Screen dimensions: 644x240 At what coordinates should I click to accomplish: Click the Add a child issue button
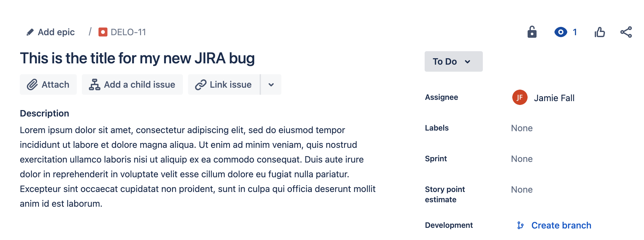pyautogui.click(x=132, y=84)
